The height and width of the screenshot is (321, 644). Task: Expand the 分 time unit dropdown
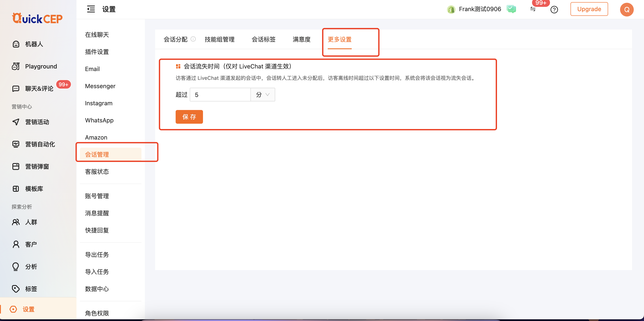(263, 95)
